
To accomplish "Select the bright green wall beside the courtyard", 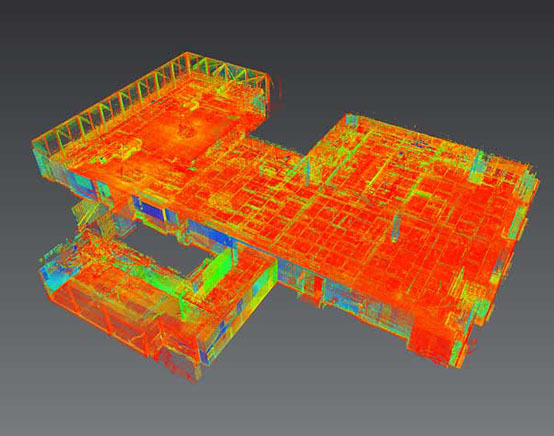I will [x=212, y=270].
